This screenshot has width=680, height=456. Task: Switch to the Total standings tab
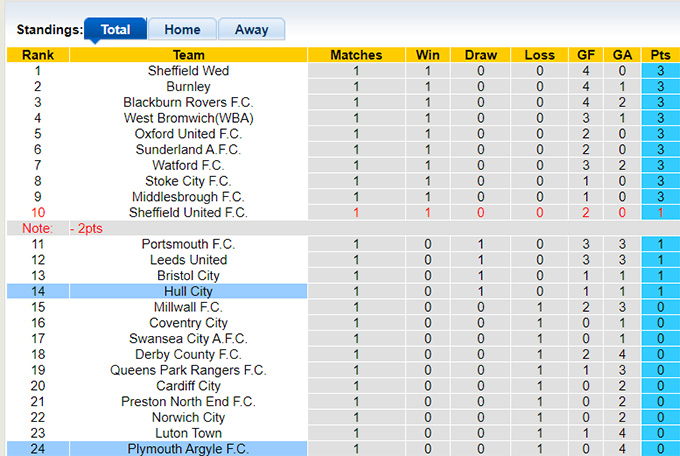[115, 30]
